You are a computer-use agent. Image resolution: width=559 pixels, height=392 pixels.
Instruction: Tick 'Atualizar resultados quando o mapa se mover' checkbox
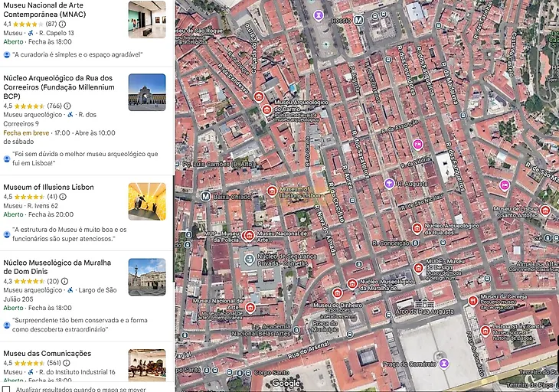click(x=6, y=389)
